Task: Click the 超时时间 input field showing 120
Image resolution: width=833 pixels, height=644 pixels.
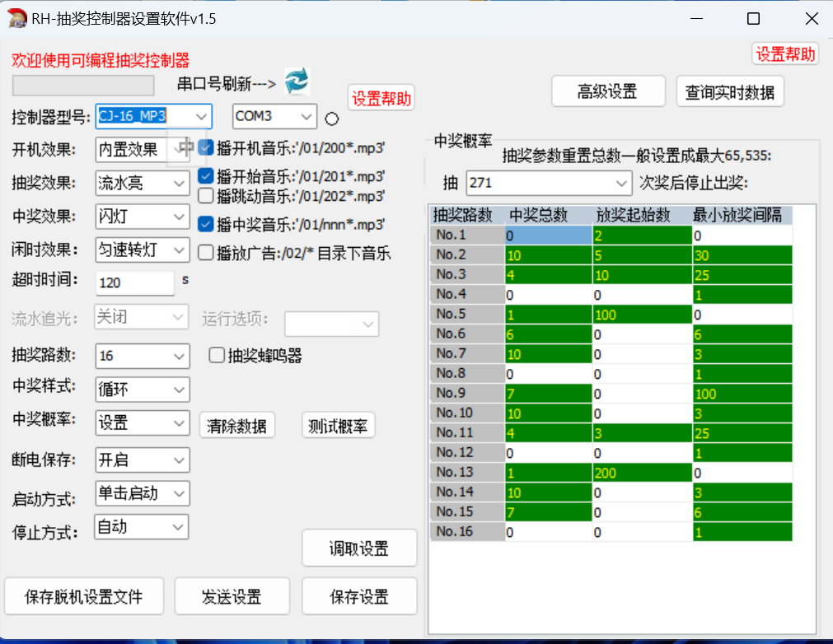Action: coord(134,282)
